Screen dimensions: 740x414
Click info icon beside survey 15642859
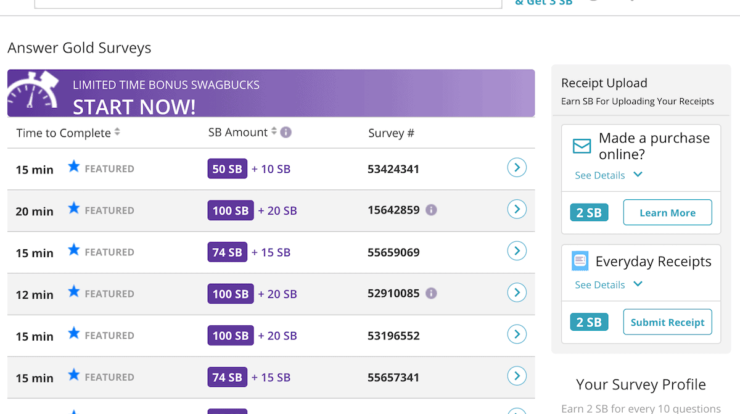(x=431, y=210)
